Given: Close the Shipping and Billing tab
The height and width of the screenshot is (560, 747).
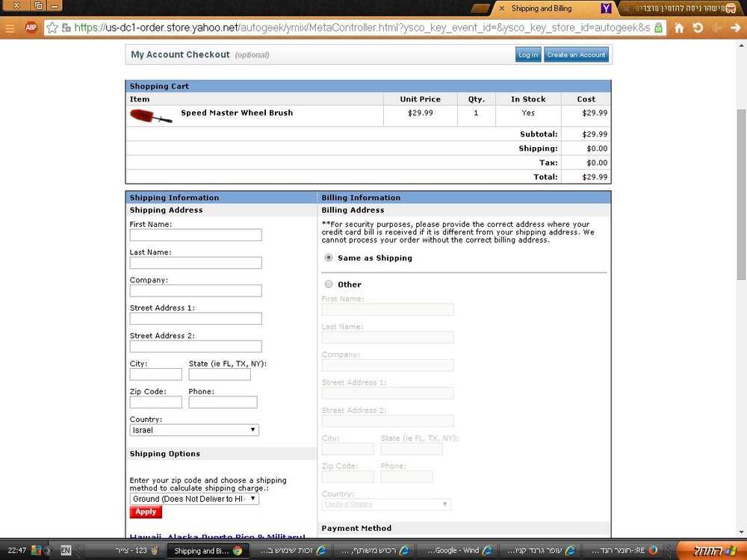Looking at the screenshot, I should [x=502, y=8].
